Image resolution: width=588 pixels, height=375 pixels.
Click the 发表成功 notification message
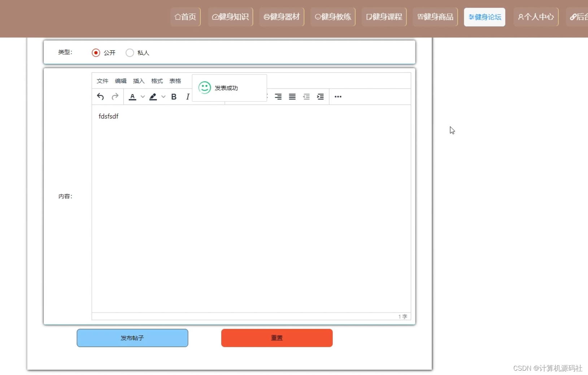(x=226, y=88)
